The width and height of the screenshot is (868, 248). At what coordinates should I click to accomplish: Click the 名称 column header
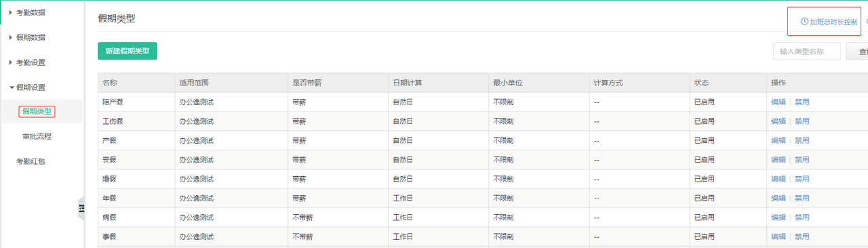coord(110,83)
